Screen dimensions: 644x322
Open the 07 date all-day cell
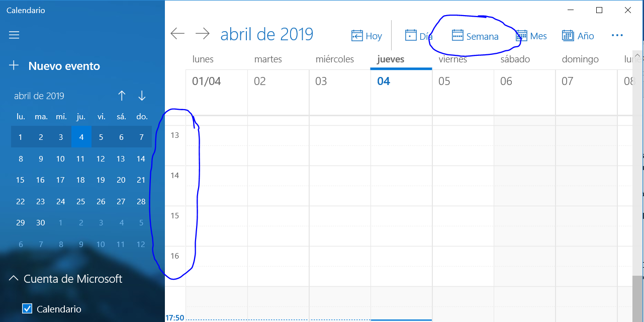pos(586,92)
